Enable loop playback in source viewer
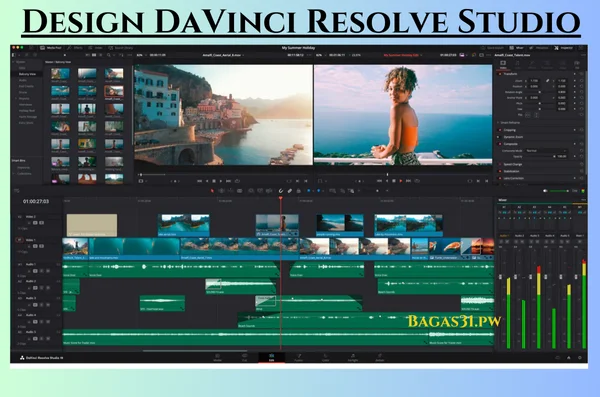 237,181
